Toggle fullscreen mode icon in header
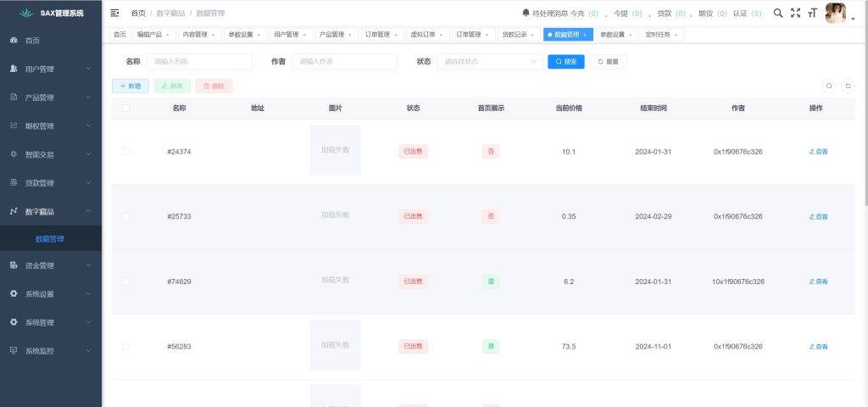The height and width of the screenshot is (407, 868). point(795,13)
